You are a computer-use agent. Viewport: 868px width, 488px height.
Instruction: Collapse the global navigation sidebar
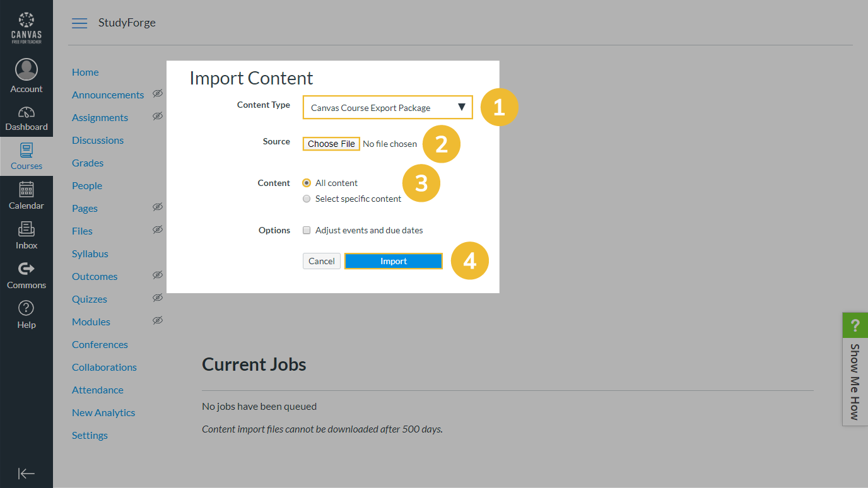[x=26, y=473]
